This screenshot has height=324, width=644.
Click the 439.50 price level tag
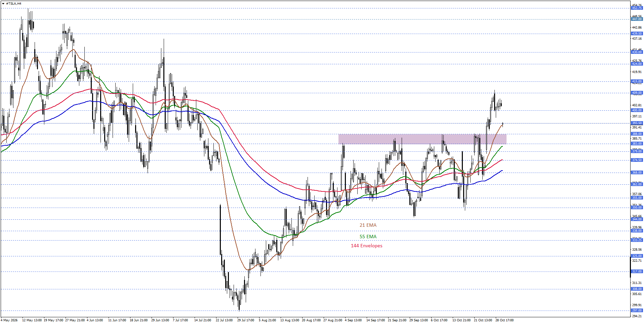(637, 34)
